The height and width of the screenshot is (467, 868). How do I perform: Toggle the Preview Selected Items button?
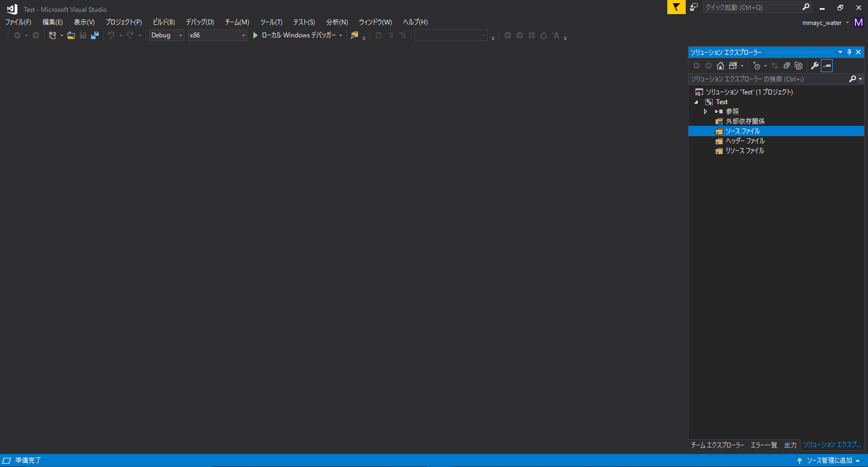click(827, 66)
